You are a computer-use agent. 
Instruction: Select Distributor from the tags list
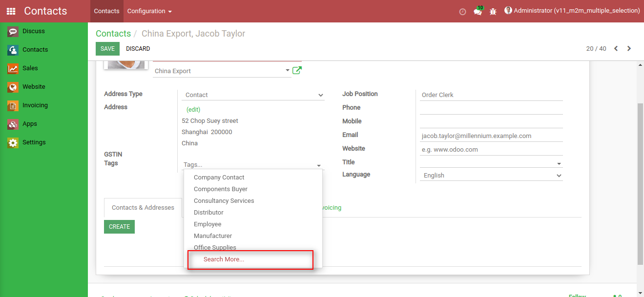208,213
